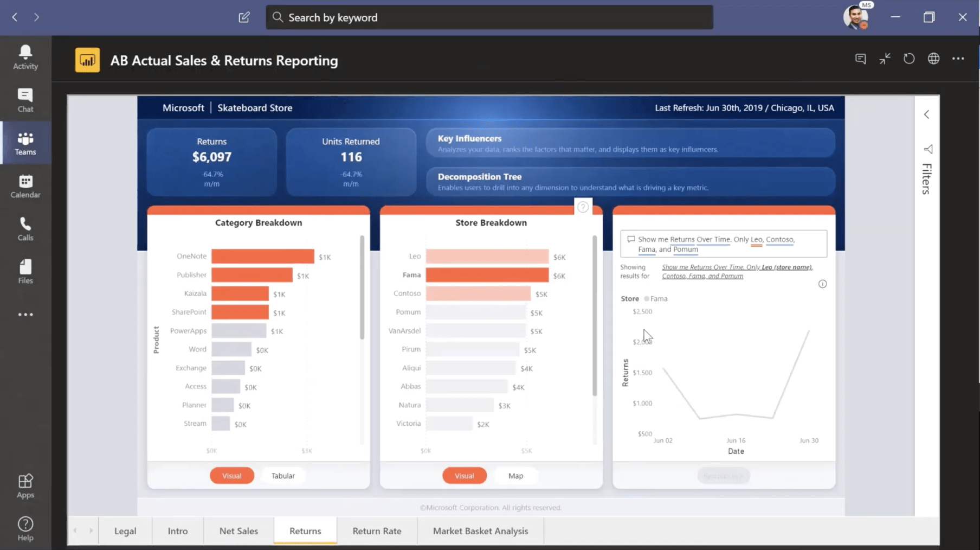
Task: Select the Leo store bar
Action: (487, 256)
